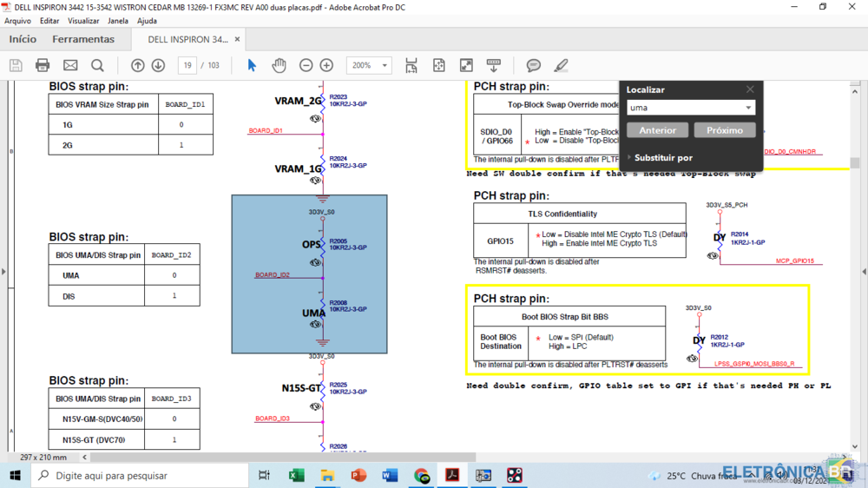The height and width of the screenshot is (488, 868).
Task: Send file by email envelope icon
Action: pos(70,65)
